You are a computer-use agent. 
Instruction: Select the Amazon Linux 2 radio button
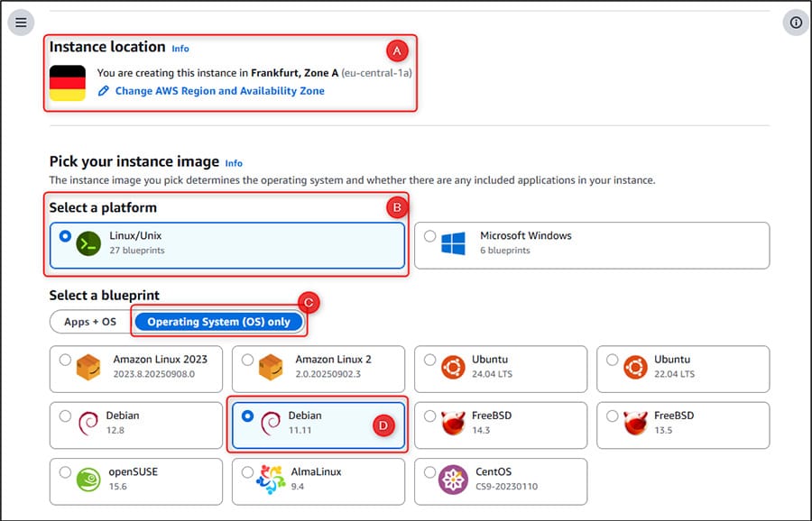(x=247, y=361)
